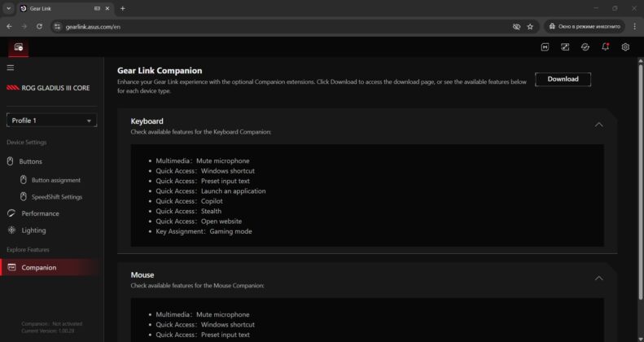The image size is (644, 342).
Task: Click the Lighting sun icon
Action: point(11,230)
